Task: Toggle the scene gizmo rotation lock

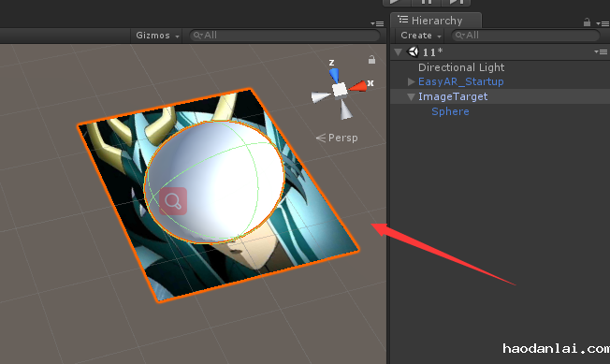Action: pyautogui.click(x=372, y=60)
